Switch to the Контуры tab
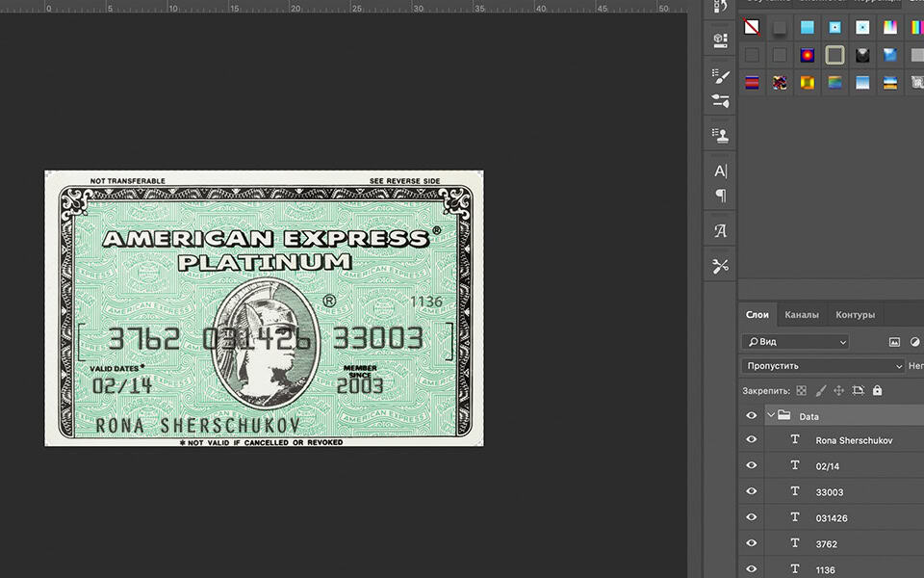This screenshot has width=924, height=578. tap(855, 315)
